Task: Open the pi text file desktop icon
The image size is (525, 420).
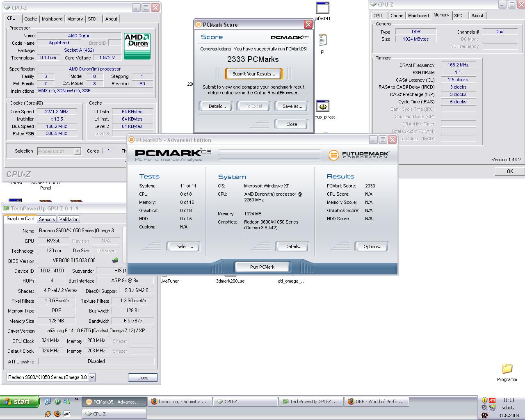Action: tap(322, 43)
